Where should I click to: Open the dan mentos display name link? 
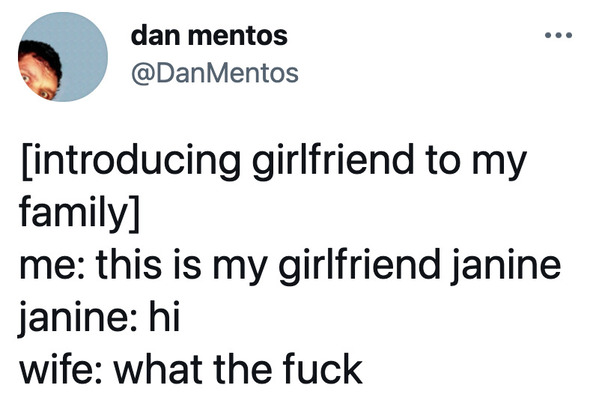pyautogui.click(x=209, y=35)
